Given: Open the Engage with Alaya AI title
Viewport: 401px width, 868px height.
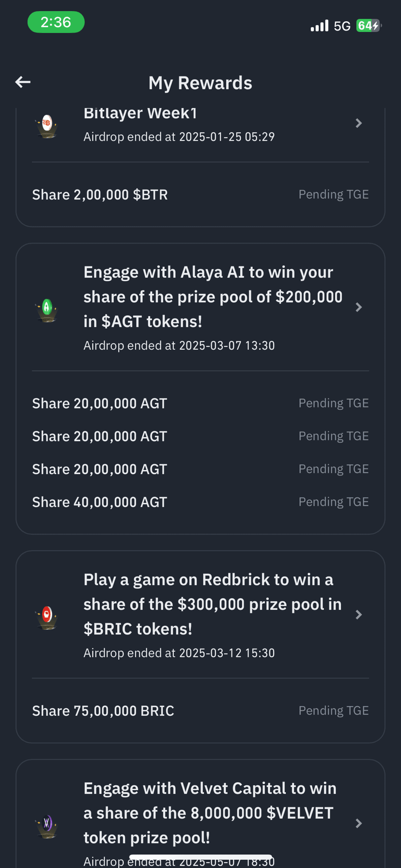Looking at the screenshot, I should tap(213, 296).
